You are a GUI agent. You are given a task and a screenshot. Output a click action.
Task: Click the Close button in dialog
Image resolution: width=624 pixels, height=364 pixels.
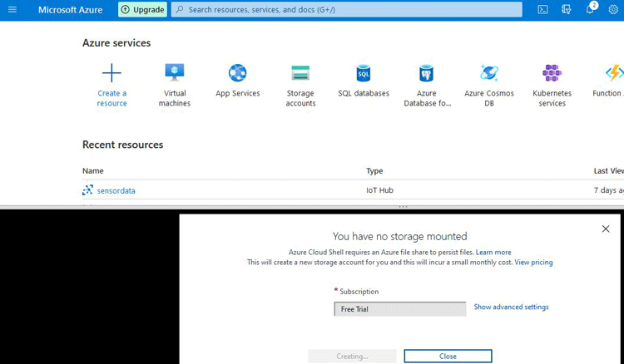[x=448, y=356]
